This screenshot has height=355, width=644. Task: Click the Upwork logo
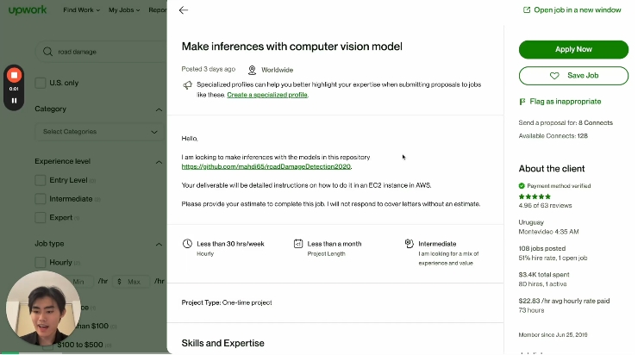28,10
